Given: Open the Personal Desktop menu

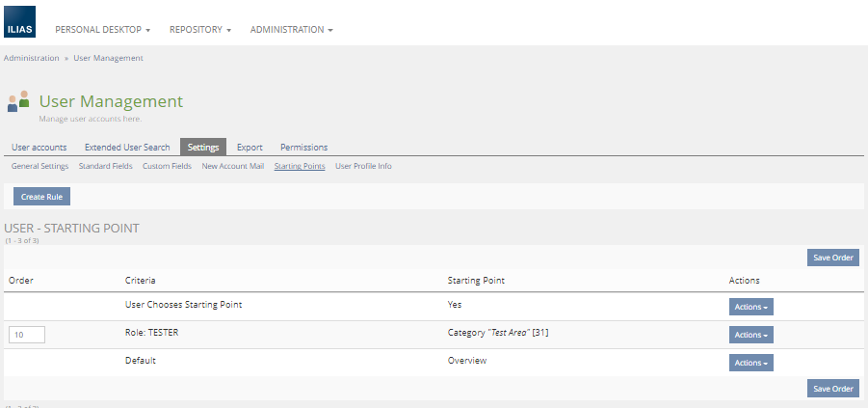Looking at the screenshot, I should pyautogui.click(x=102, y=30).
